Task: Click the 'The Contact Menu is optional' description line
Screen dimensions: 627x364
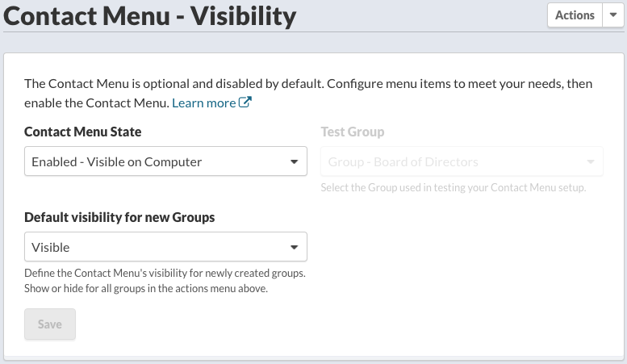Action: click(308, 84)
